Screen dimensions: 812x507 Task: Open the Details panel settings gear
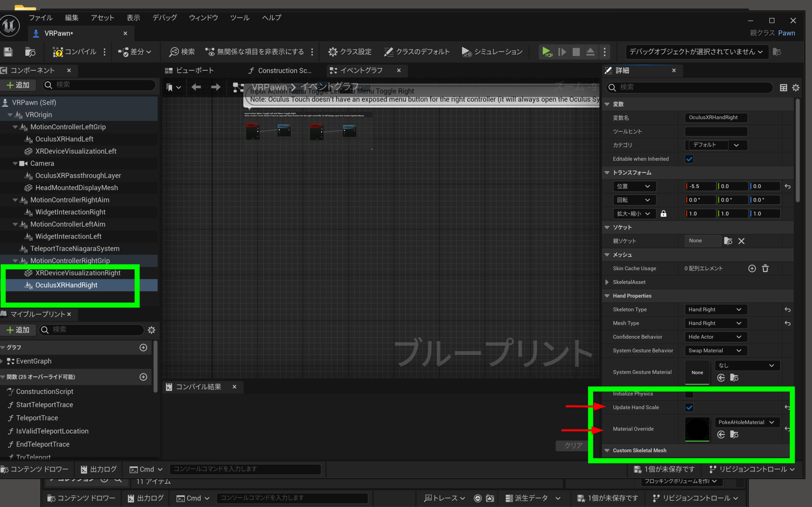click(x=796, y=87)
